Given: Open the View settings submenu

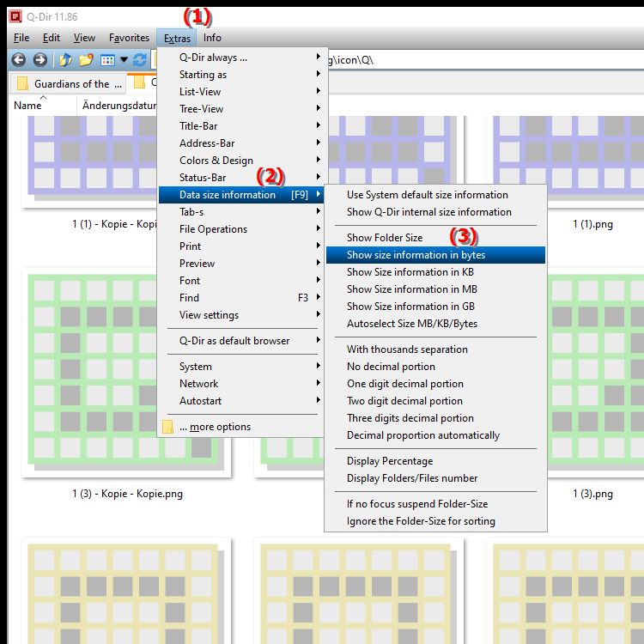Looking at the screenshot, I should coord(242,315).
